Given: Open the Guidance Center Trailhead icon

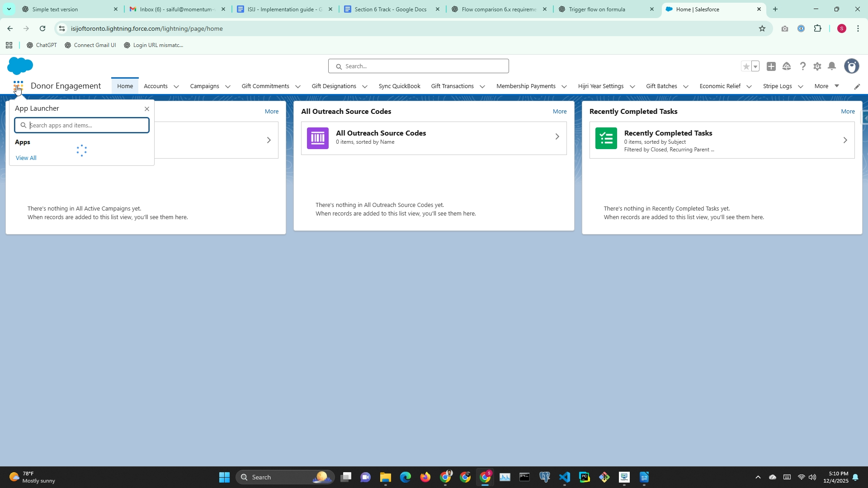Looking at the screenshot, I should [787, 66].
